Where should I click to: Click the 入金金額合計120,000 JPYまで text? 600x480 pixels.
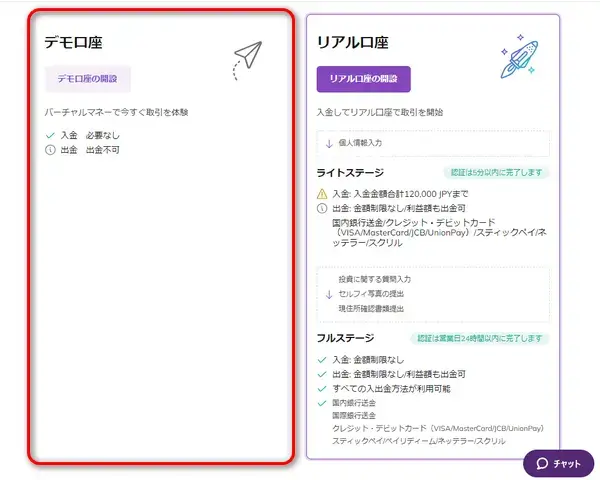point(411,194)
